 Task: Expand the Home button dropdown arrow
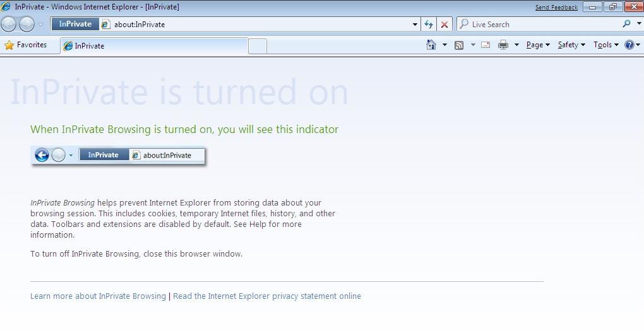pyautogui.click(x=444, y=45)
